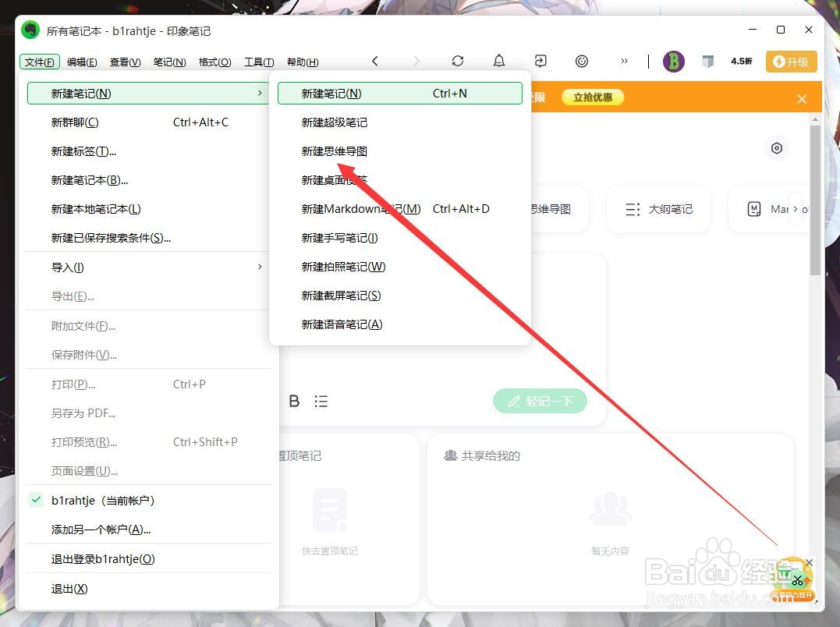Sync notes with the refresh icon
This screenshot has height=627, width=840.
(458, 61)
